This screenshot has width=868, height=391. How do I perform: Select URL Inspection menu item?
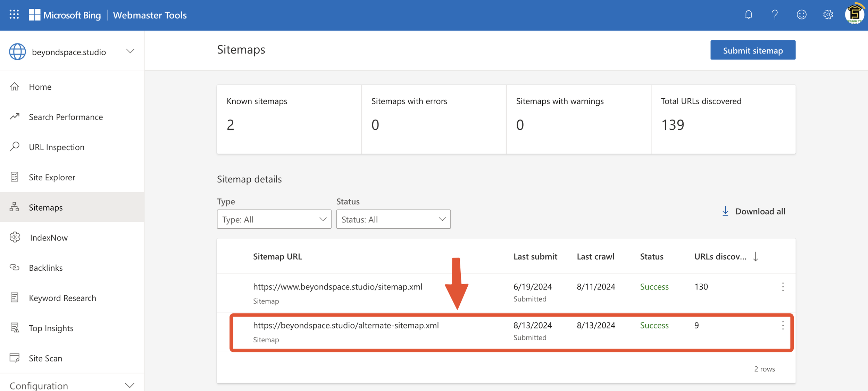point(57,147)
